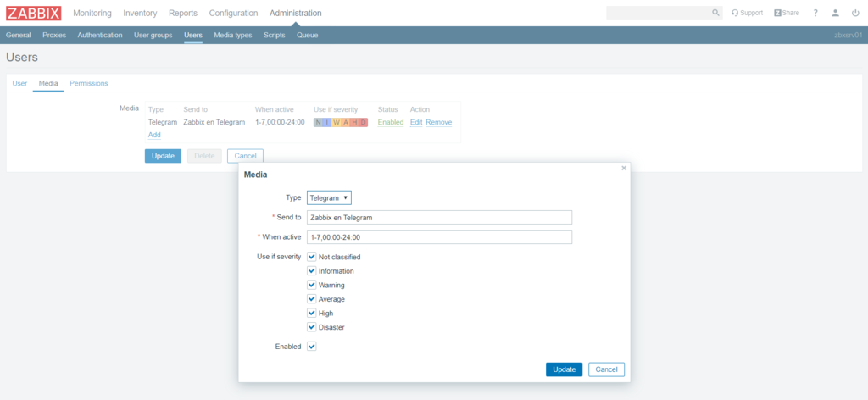Screen dimensions: 868x400
Task: Click Update button in Media dialog
Action: (564, 369)
